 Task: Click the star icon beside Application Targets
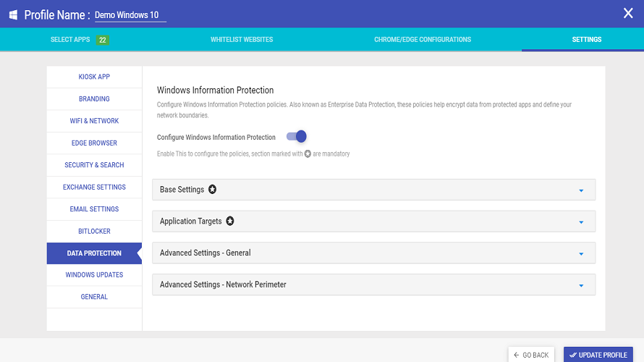pos(230,221)
